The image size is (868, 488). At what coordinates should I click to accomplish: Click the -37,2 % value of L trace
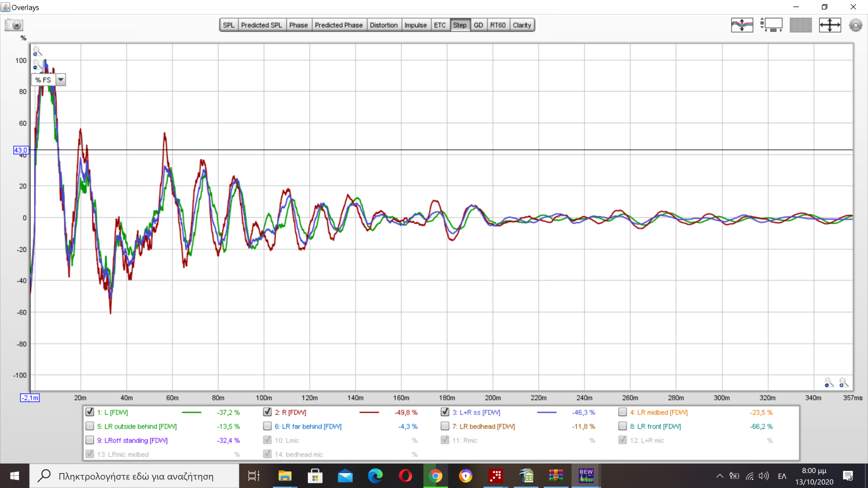tap(228, 413)
